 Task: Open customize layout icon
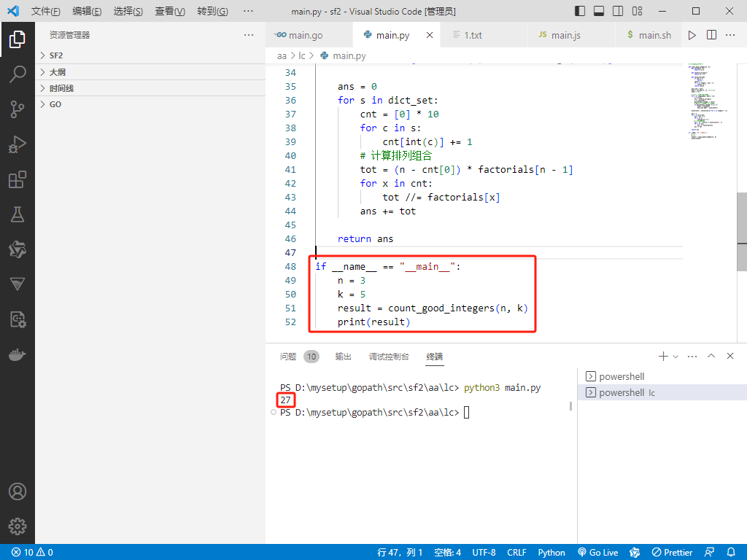coord(637,11)
